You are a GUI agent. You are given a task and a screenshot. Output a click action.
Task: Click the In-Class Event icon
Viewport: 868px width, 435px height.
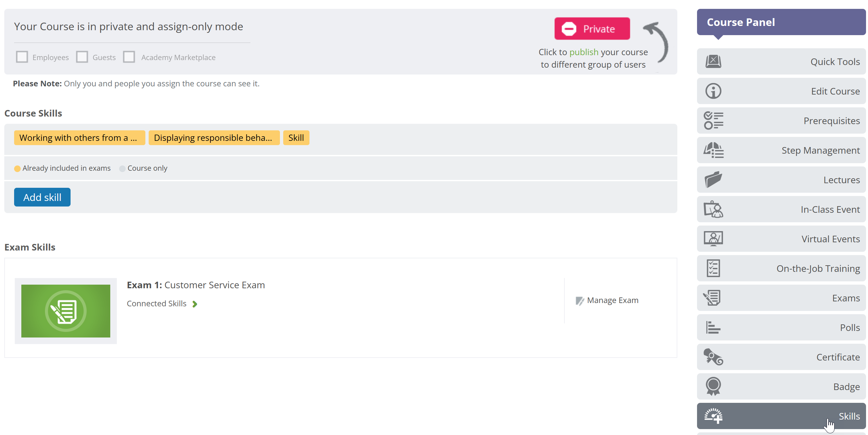pos(713,209)
